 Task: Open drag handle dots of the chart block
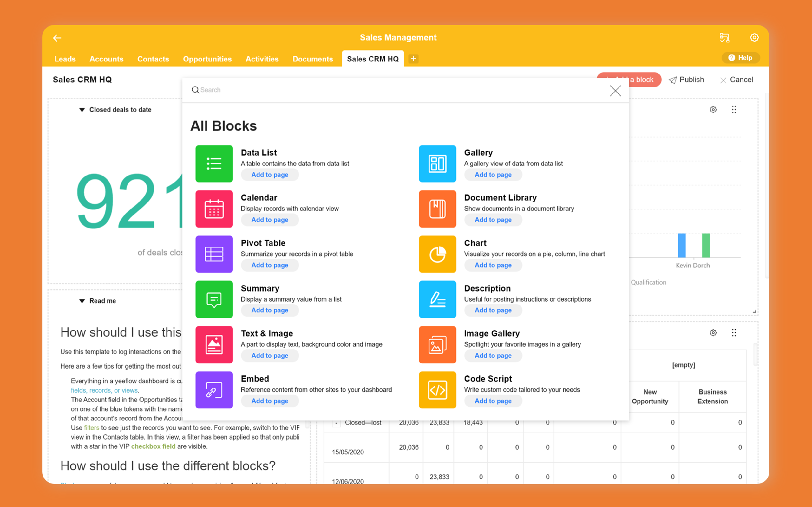(734, 110)
